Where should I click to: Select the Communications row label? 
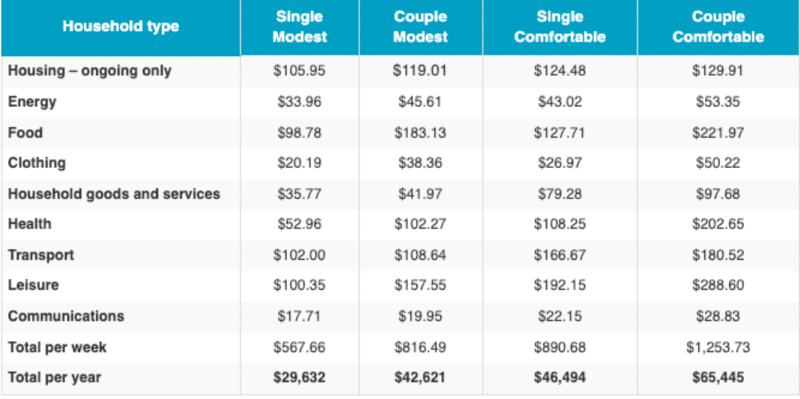click(x=66, y=316)
